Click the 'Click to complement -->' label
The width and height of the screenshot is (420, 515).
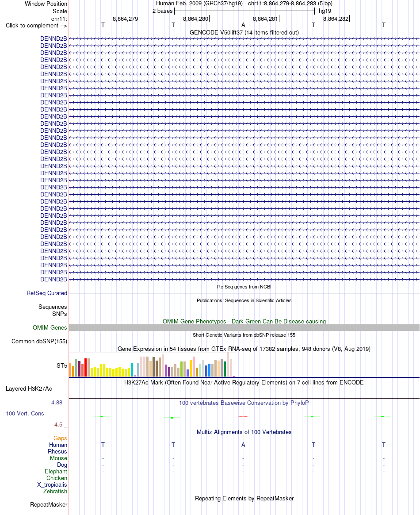(x=36, y=26)
